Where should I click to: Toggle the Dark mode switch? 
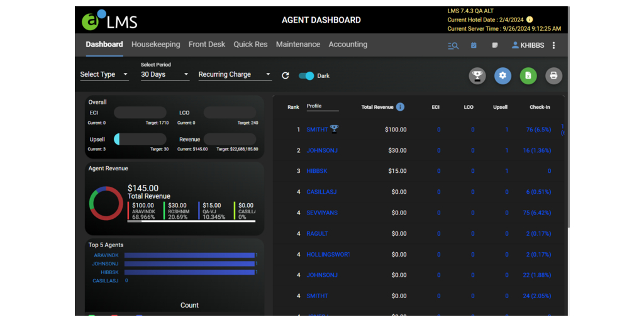[x=306, y=75]
